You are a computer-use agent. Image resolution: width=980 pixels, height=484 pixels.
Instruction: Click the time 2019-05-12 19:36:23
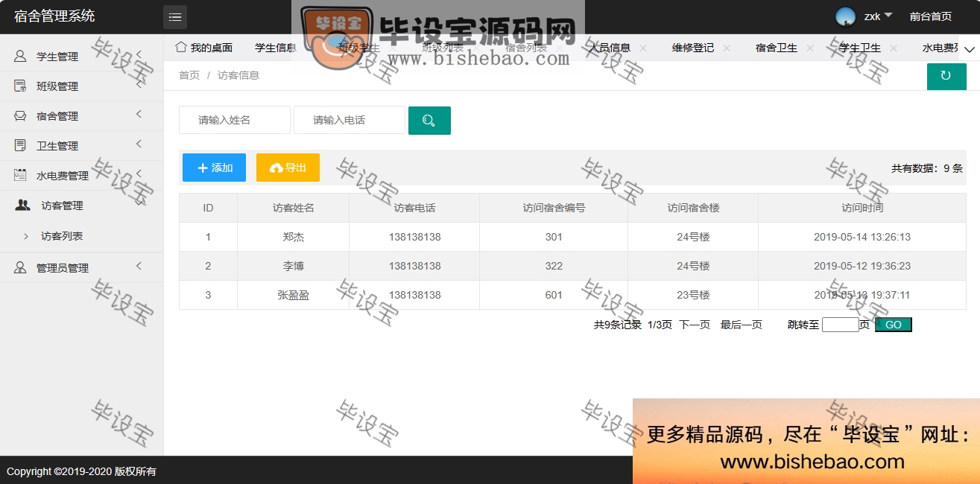pos(862,266)
